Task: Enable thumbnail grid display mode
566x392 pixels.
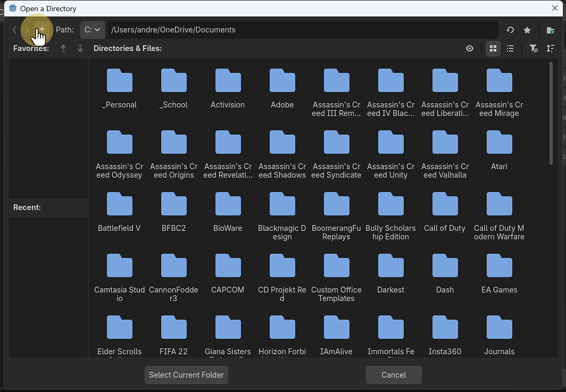Action: 493,48
